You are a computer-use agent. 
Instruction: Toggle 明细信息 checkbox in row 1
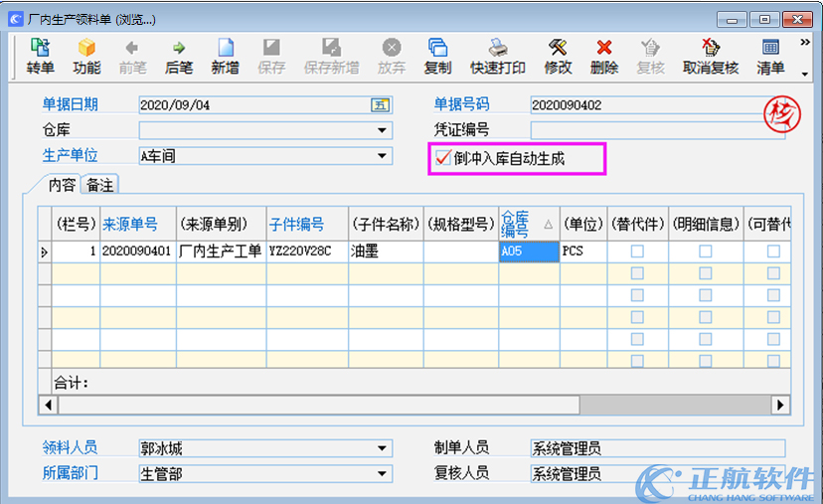(x=706, y=252)
